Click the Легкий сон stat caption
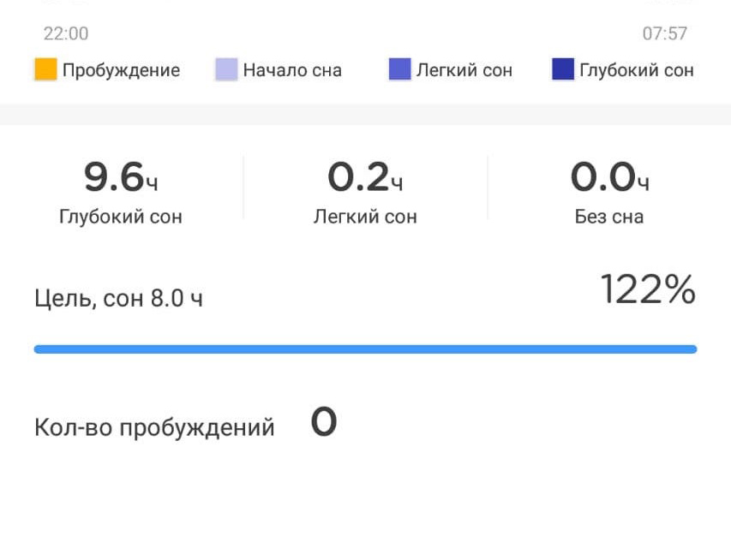This screenshot has width=731, height=560. pos(365,217)
